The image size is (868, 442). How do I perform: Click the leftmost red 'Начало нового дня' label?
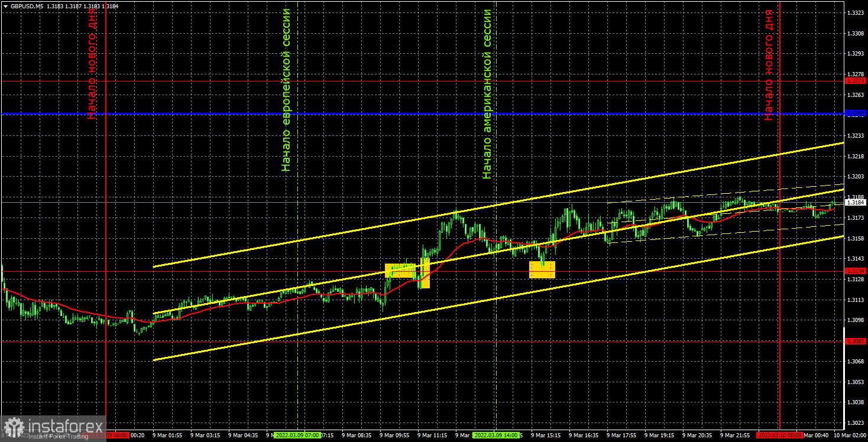(x=92, y=64)
